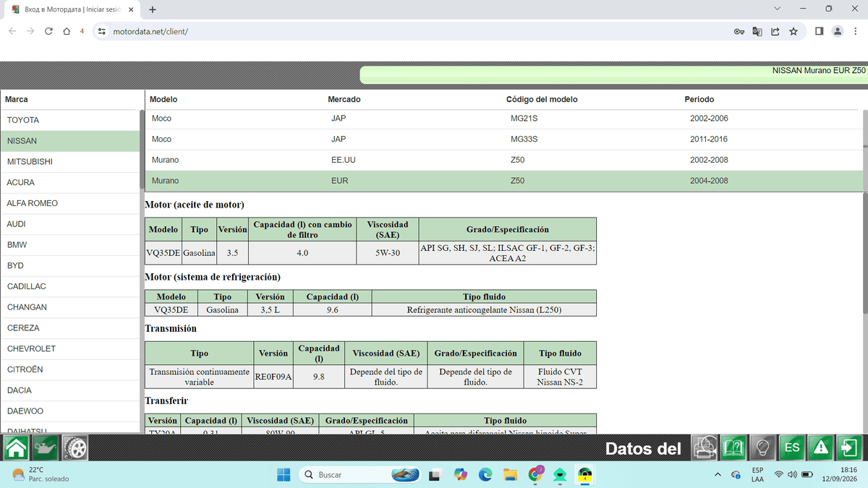This screenshot has height=488, width=868.
Task: Select the Moco MG33S 2011-2016 row
Action: click(x=503, y=140)
